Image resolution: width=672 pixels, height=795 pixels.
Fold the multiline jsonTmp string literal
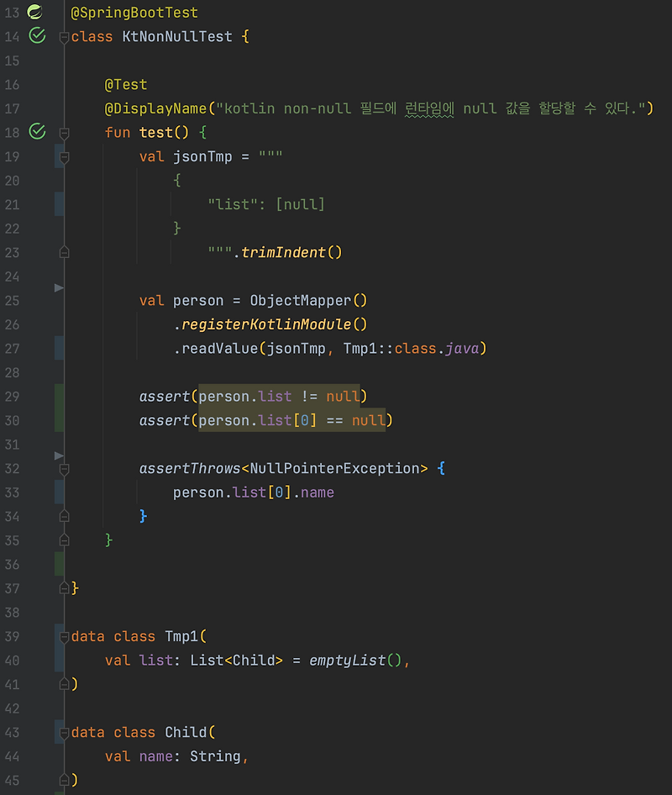pos(64,156)
